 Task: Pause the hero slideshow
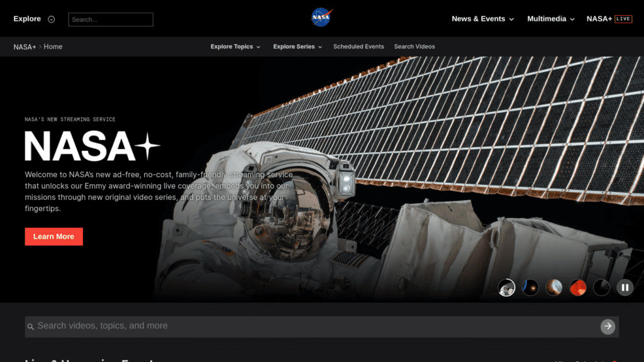click(625, 288)
